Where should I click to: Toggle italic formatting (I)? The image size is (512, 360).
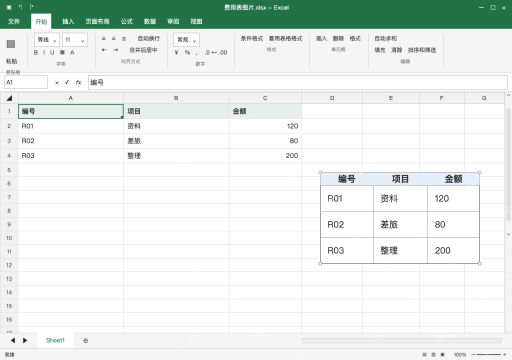(x=44, y=52)
